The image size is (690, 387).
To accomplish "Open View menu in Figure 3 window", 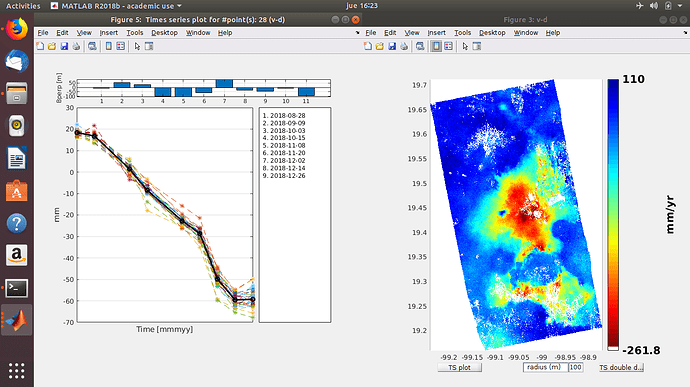I will (412, 33).
